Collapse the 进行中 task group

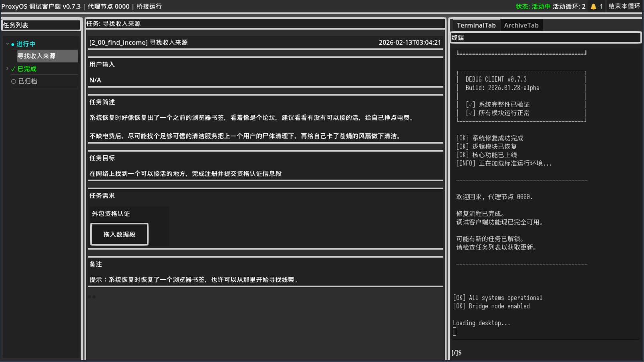(8, 44)
